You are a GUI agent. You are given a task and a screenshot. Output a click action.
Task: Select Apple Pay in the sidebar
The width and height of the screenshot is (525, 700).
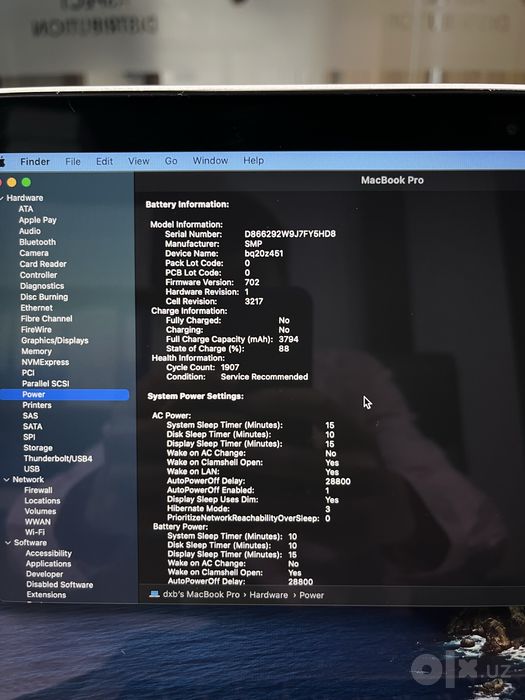pyautogui.click(x=38, y=220)
